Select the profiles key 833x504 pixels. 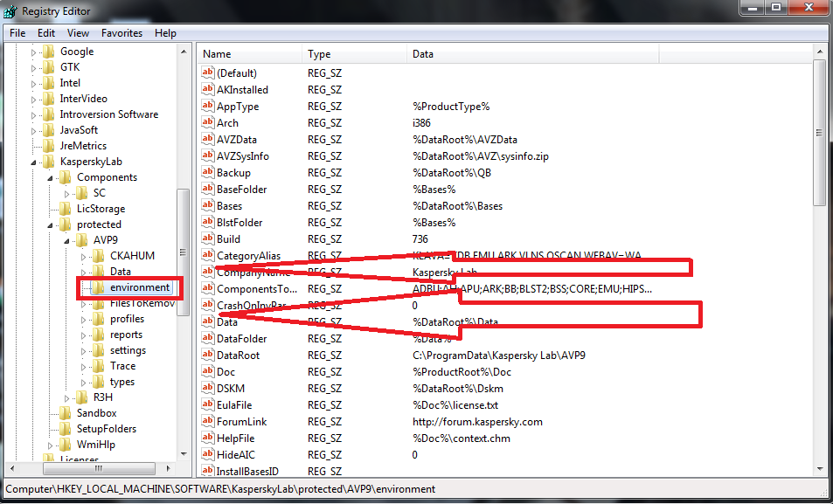[x=127, y=319]
